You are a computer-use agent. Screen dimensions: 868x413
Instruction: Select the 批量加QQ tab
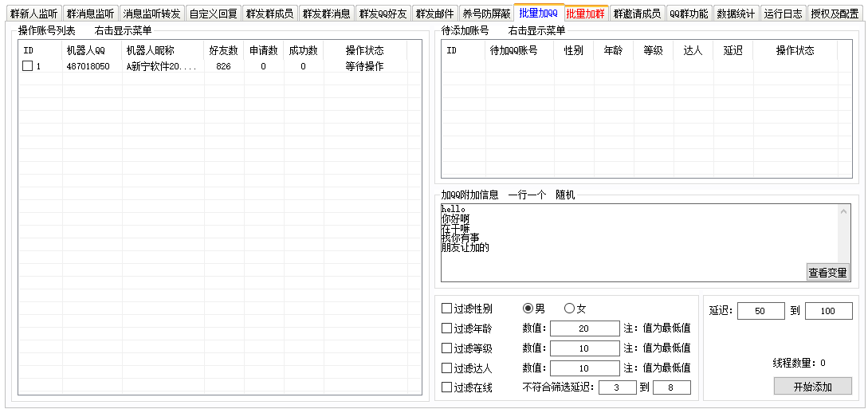539,13
